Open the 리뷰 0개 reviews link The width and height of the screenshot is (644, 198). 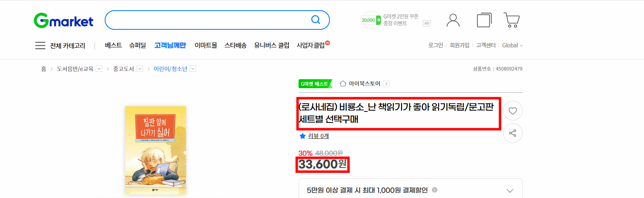click(x=318, y=136)
